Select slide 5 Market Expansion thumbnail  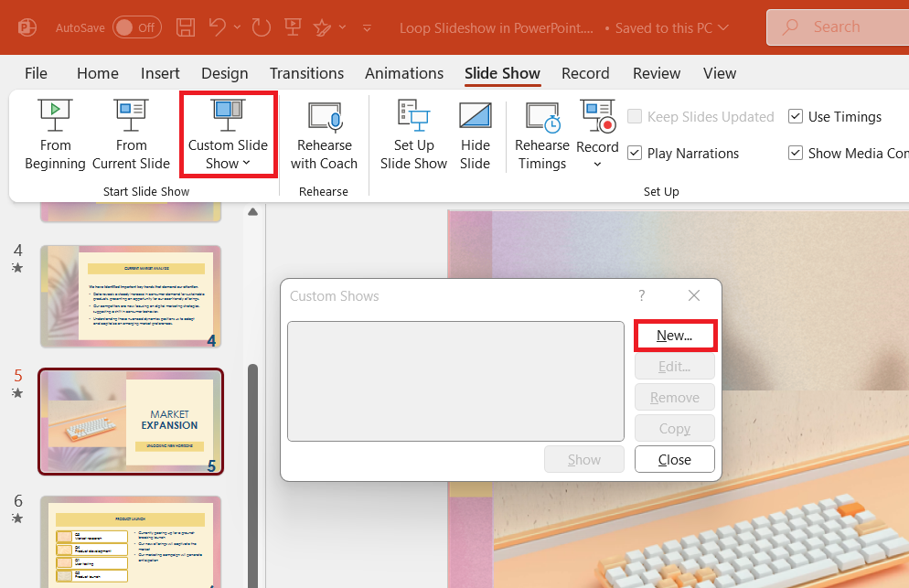coord(131,422)
